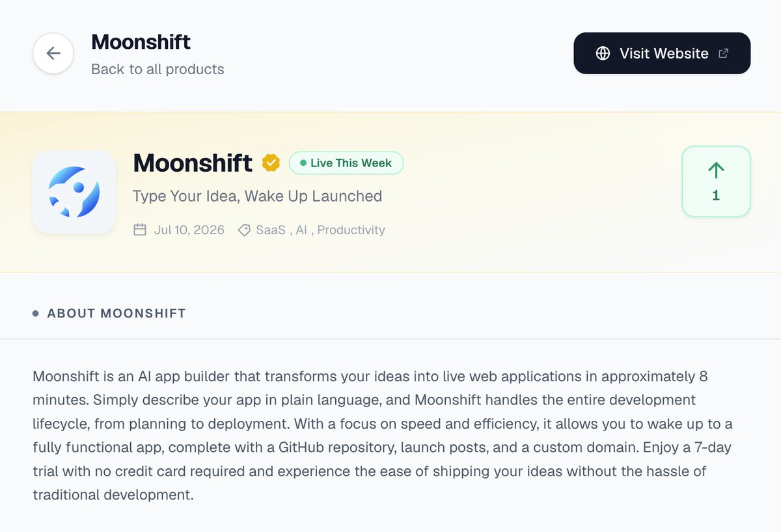Open the Visit Website button
This screenshot has width=781, height=532.
coord(662,53)
